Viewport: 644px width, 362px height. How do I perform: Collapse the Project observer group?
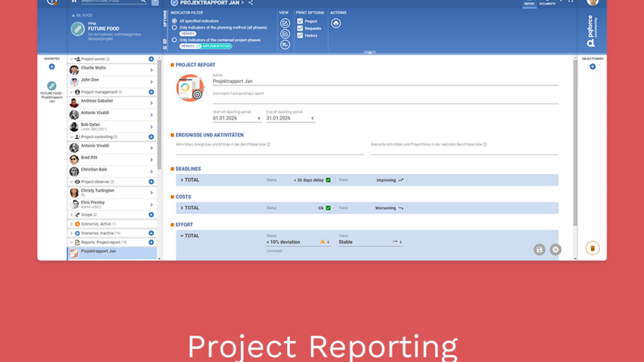[x=72, y=182]
